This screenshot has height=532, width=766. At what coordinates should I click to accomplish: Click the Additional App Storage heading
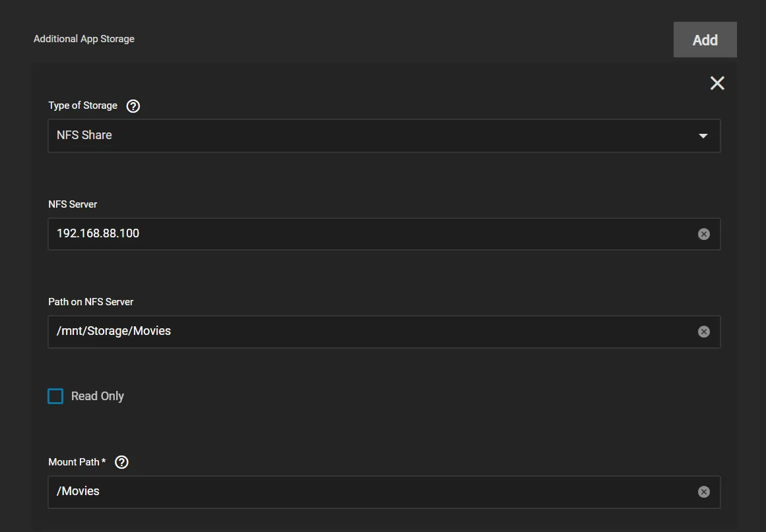pyautogui.click(x=84, y=39)
